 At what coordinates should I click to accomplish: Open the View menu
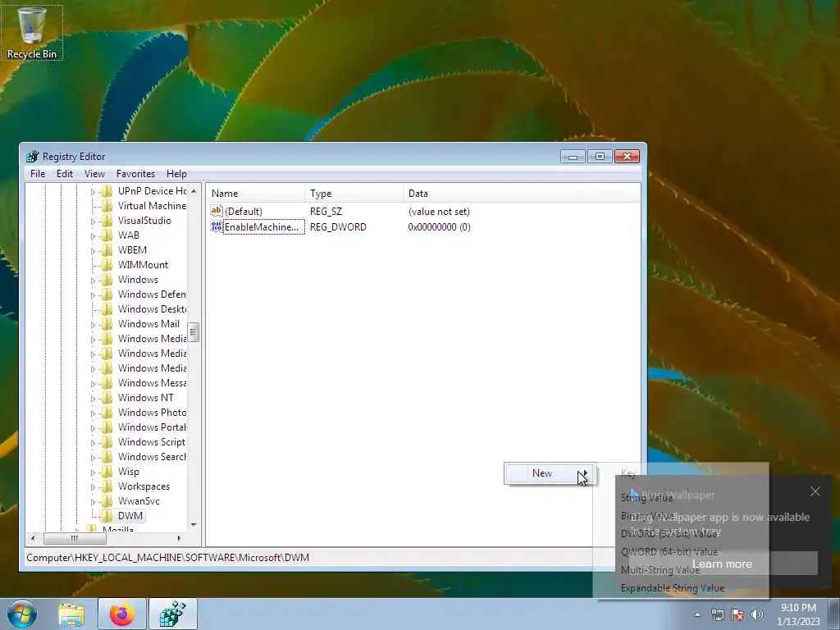tap(94, 174)
